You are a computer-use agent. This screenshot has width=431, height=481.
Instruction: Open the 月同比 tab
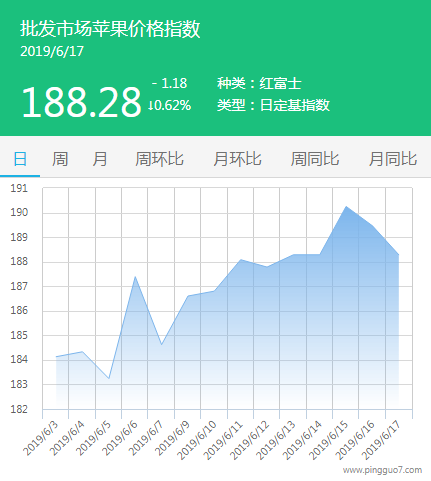(x=393, y=159)
